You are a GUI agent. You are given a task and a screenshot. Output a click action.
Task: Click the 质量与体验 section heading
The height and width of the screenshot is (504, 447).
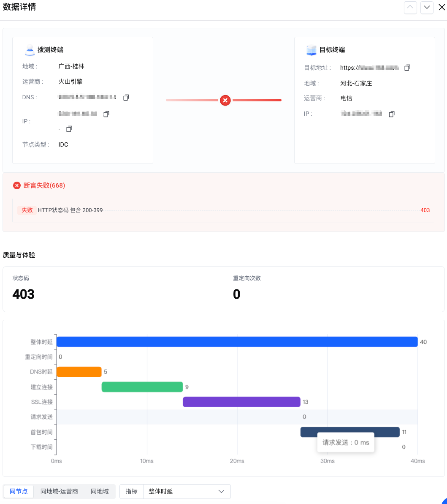pyautogui.click(x=19, y=255)
